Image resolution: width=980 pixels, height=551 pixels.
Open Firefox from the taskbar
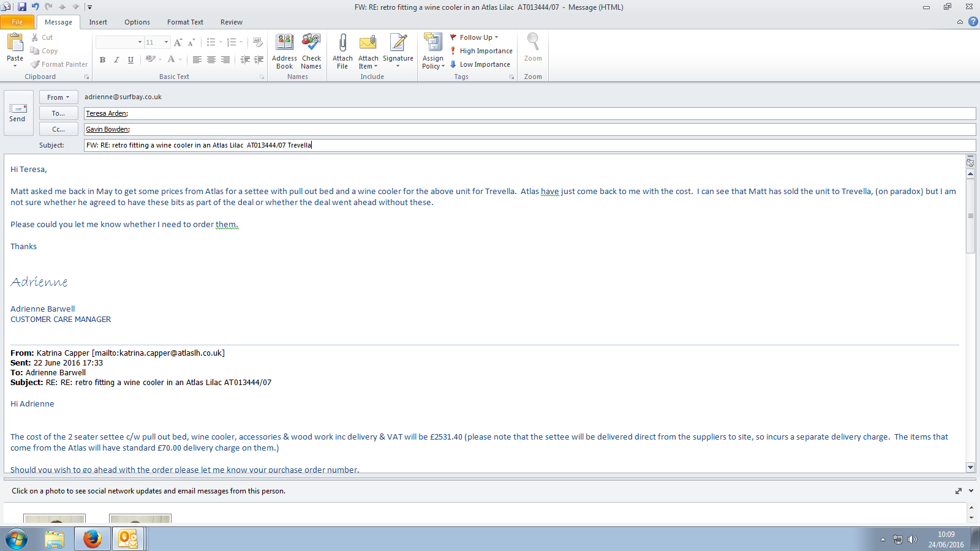pyautogui.click(x=92, y=539)
